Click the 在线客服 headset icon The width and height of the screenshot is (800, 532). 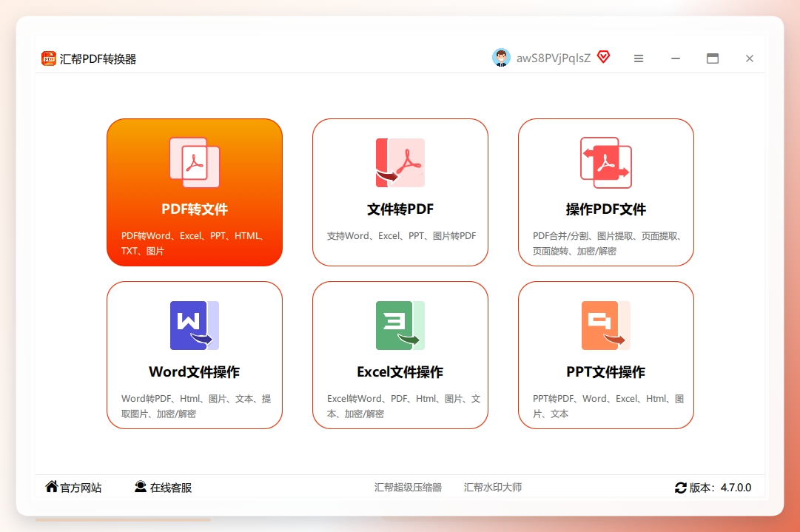click(x=141, y=487)
